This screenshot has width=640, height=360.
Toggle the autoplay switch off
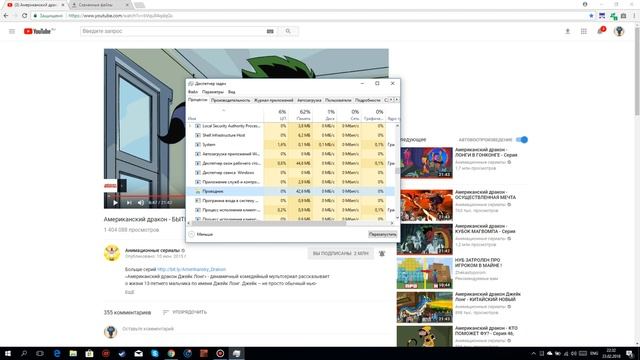coord(522,140)
